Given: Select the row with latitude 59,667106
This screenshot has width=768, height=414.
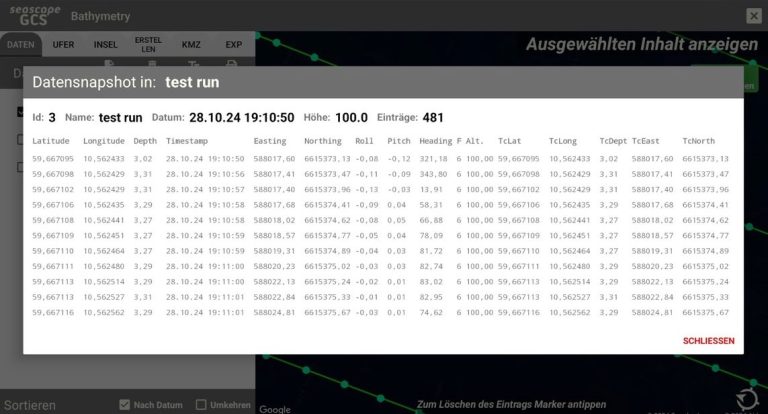Looking at the screenshot, I should click(381, 205).
